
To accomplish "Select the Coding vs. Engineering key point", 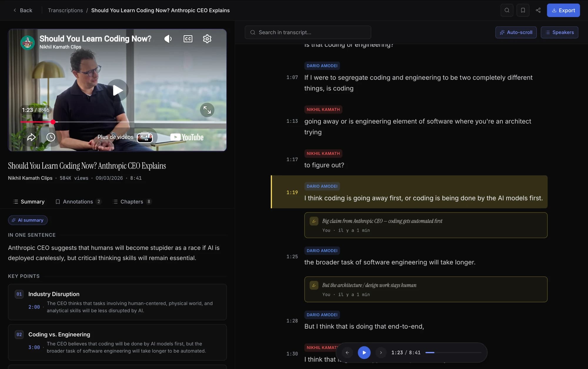I will tap(117, 342).
